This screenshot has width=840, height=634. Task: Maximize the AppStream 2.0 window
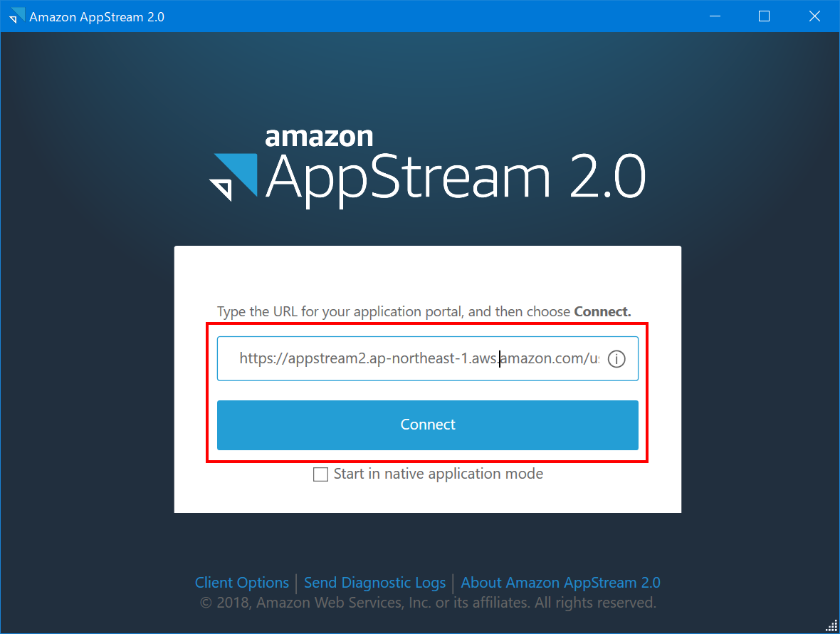coord(764,16)
